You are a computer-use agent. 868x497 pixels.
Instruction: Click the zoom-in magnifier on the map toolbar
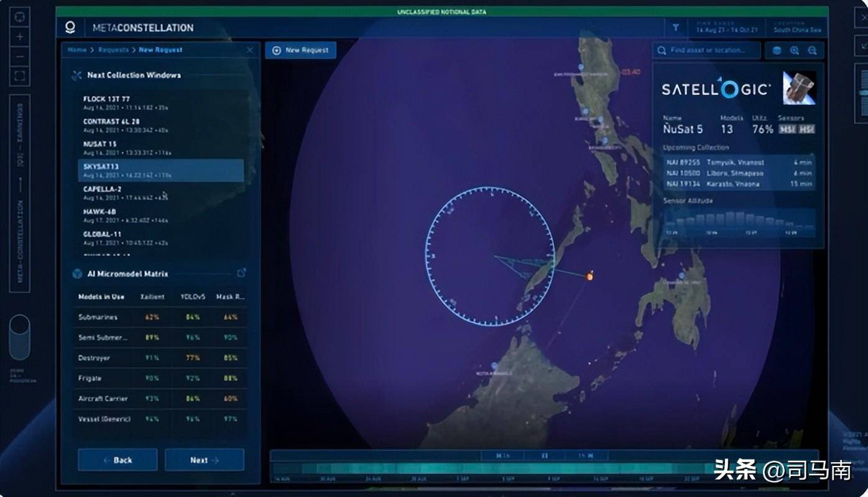click(x=794, y=50)
